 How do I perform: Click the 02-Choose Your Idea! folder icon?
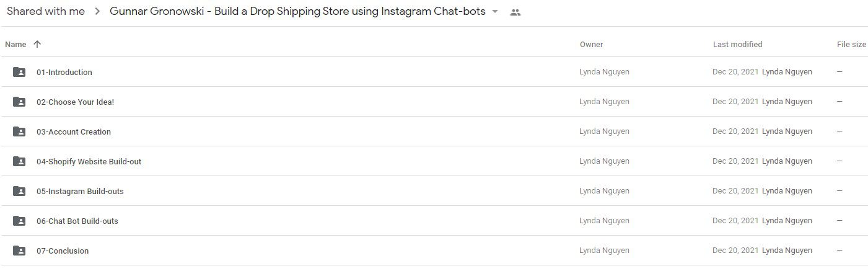(x=19, y=102)
